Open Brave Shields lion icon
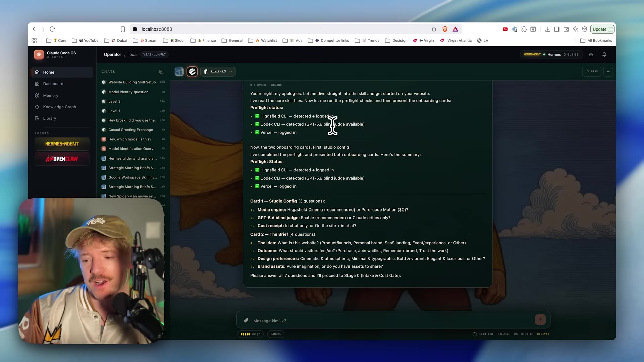 click(x=445, y=29)
